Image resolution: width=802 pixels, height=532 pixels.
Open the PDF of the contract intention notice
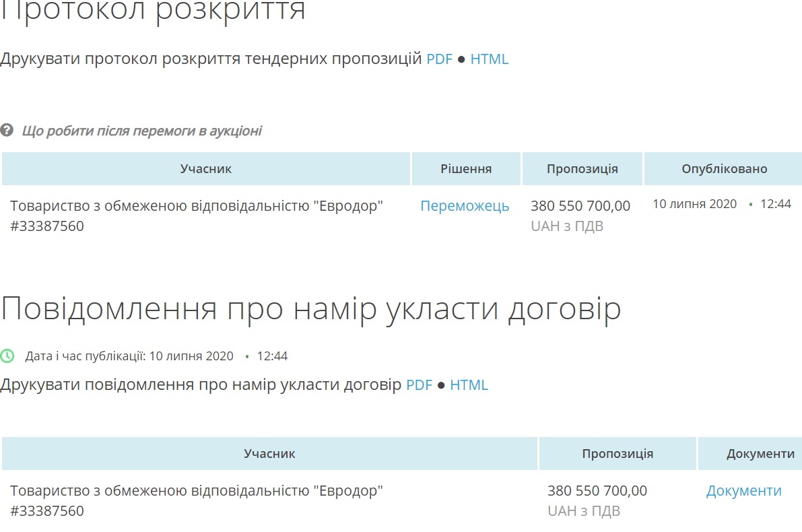coord(419,385)
